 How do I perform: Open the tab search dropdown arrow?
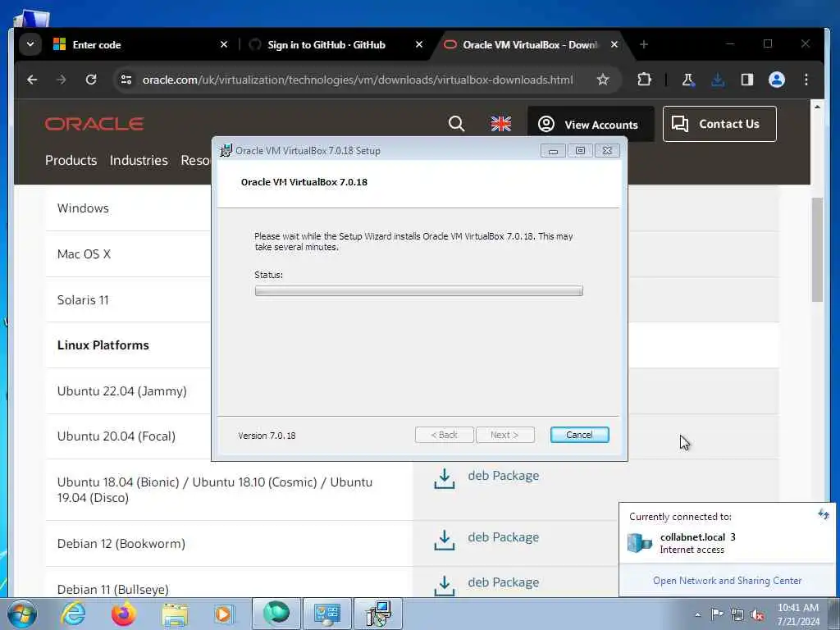pos(30,44)
